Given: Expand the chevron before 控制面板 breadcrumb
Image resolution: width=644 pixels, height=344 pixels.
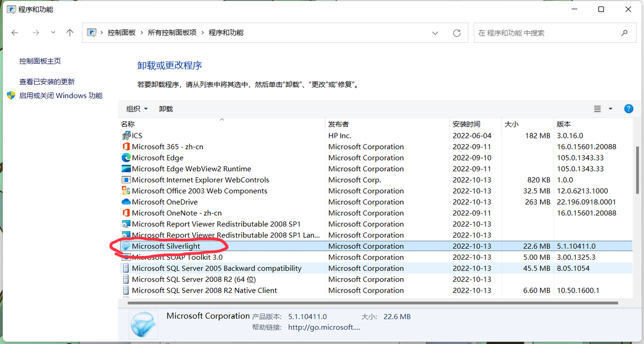Looking at the screenshot, I should click(102, 32).
